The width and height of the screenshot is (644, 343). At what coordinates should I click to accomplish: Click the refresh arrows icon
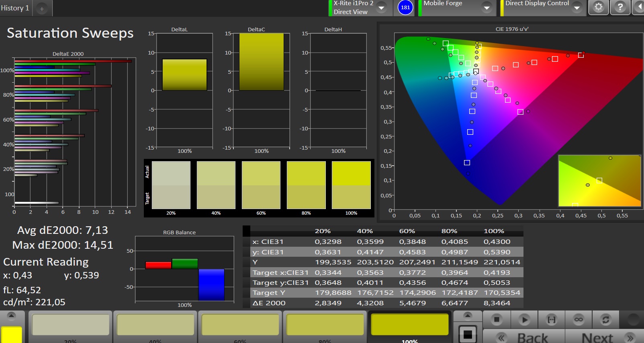click(x=605, y=319)
